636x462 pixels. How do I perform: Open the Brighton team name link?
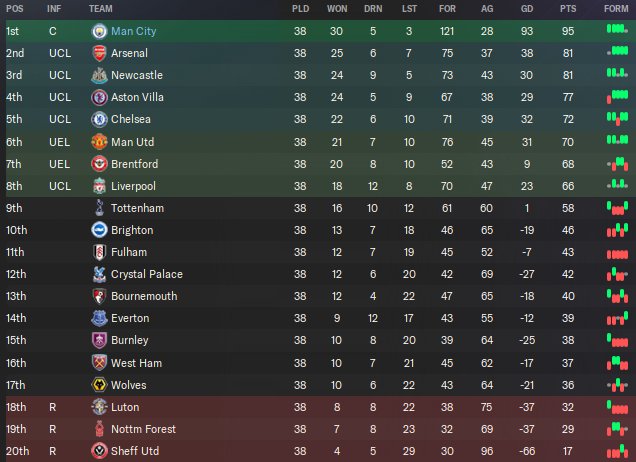[132, 230]
